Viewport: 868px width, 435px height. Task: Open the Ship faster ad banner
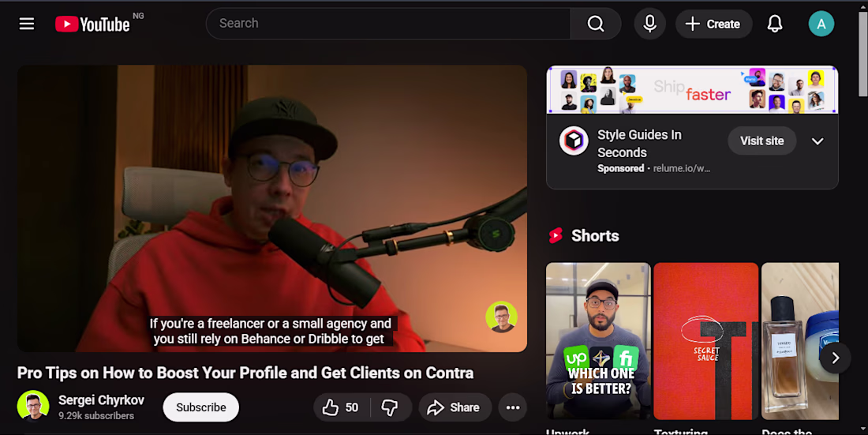pos(692,90)
